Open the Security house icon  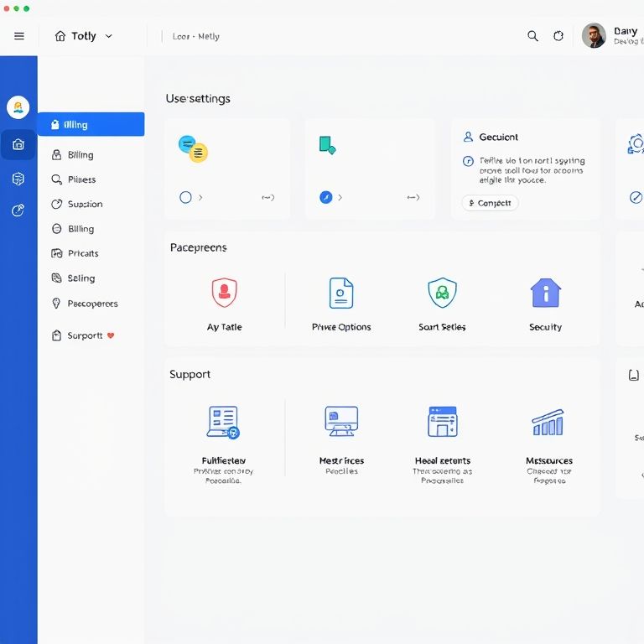pos(545,293)
